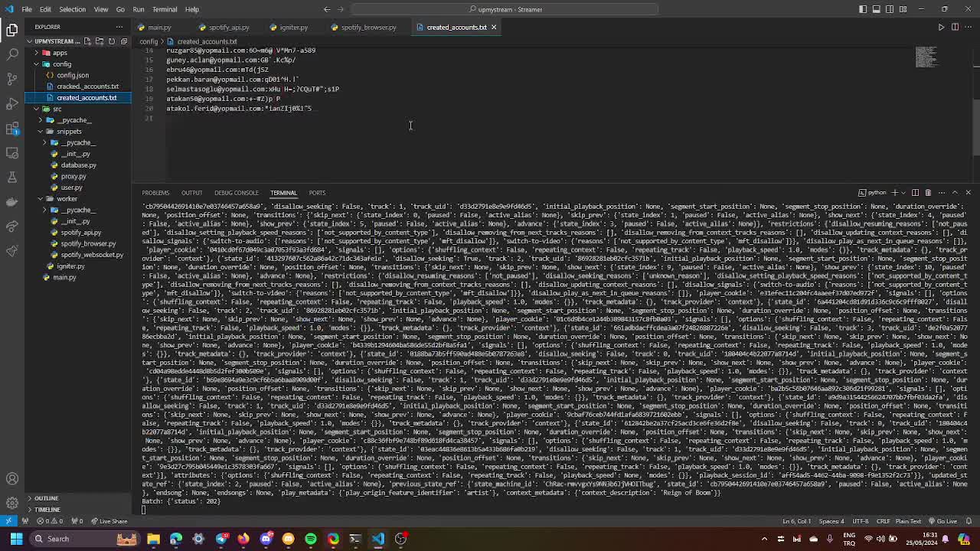Open the Source Control view
This screenshot has width=980, height=551.
(x=12, y=79)
